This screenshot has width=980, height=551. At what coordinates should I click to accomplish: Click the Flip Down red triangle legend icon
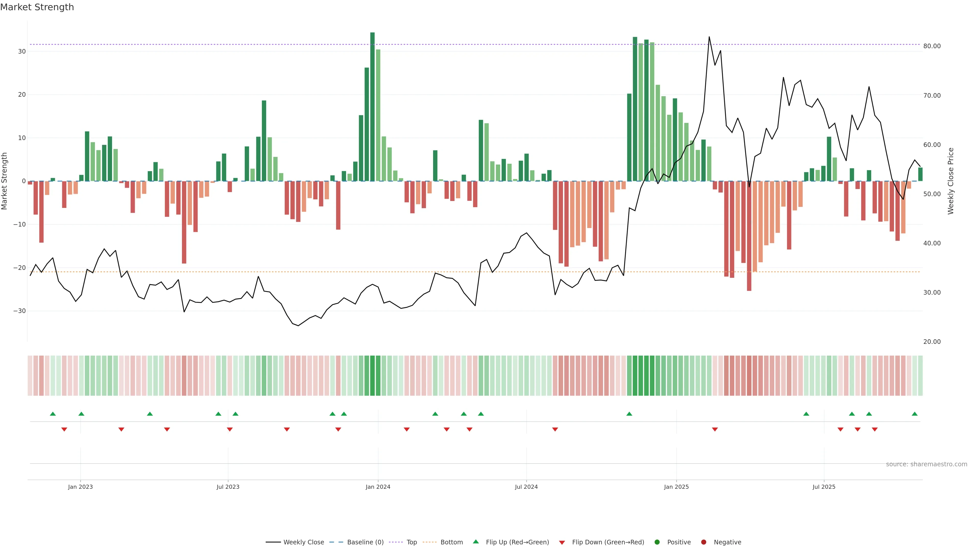562,543
